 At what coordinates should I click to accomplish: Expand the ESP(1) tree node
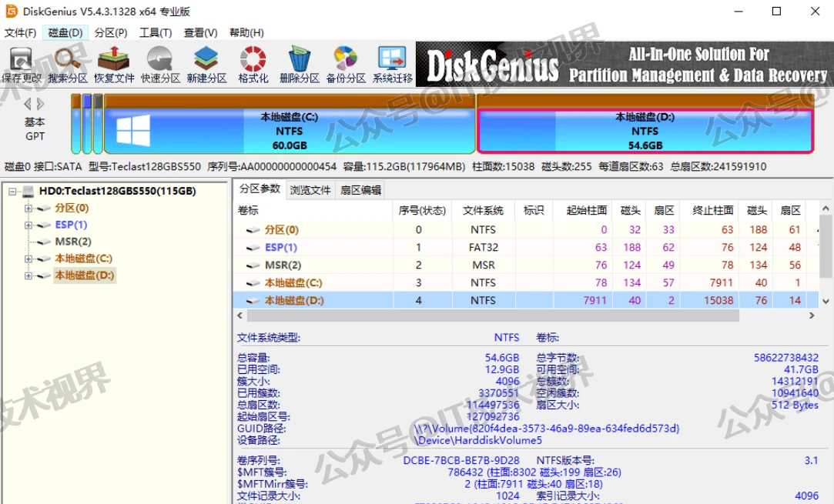point(28,225)
